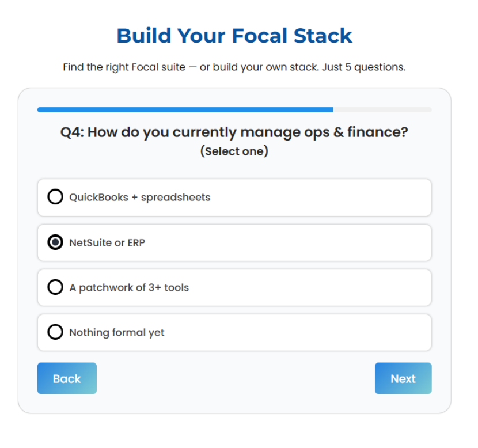Click the unfilled gray end of progress bar
The image size is (478, 448).
tap(382, 109)
